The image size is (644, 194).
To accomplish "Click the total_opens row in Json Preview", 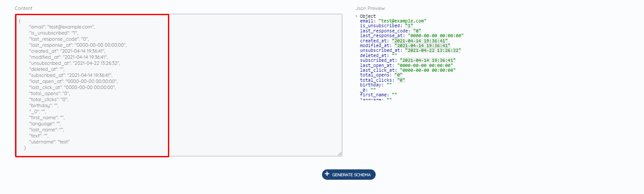I will pos(381,75).
